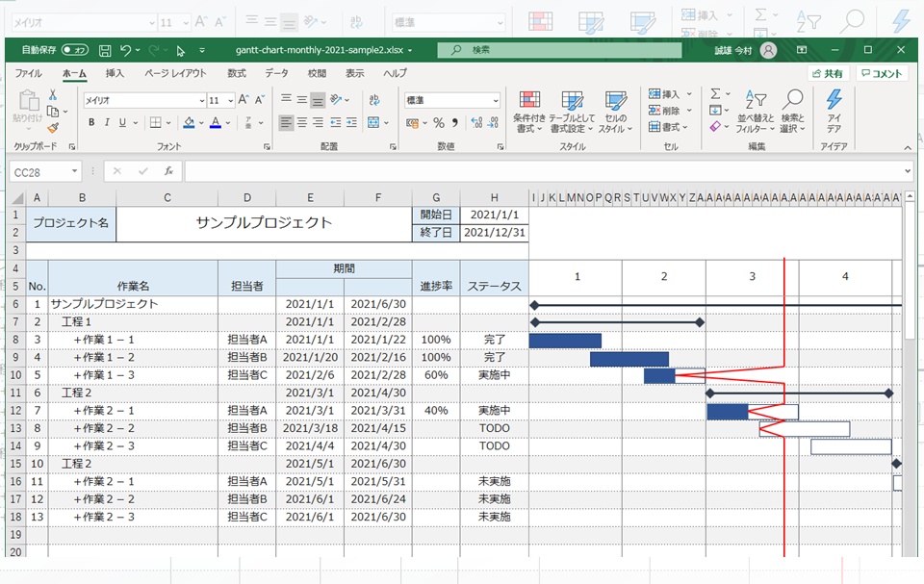Click Merge and Center icon
Screen dimensions: 924x584
(373, 122)
